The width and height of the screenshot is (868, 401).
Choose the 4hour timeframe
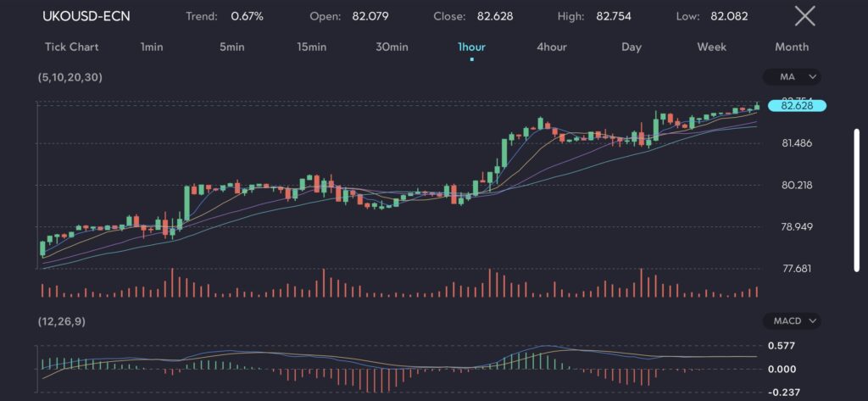click(551, 47)
